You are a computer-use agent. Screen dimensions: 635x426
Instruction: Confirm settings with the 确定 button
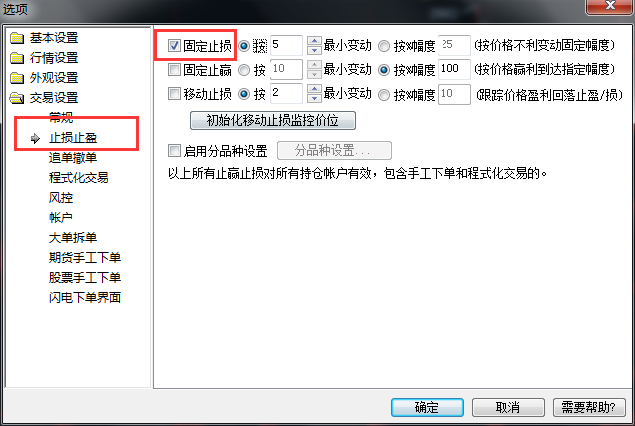427,407
